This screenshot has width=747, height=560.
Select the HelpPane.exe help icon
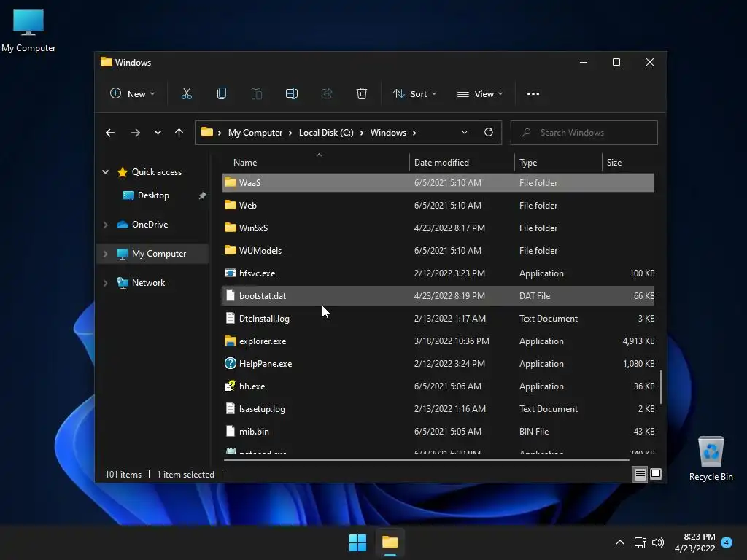click(230, 363)
